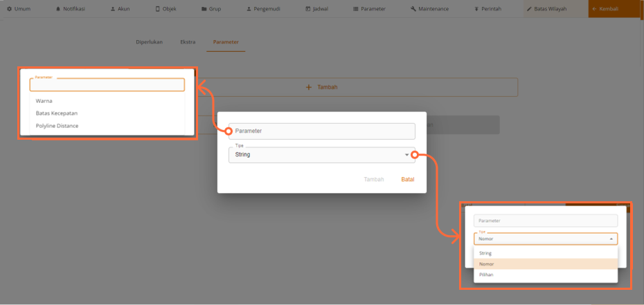Click the wide Tambah add button
The width and height of the screenshot is (644, 305).
click(321, 87)
